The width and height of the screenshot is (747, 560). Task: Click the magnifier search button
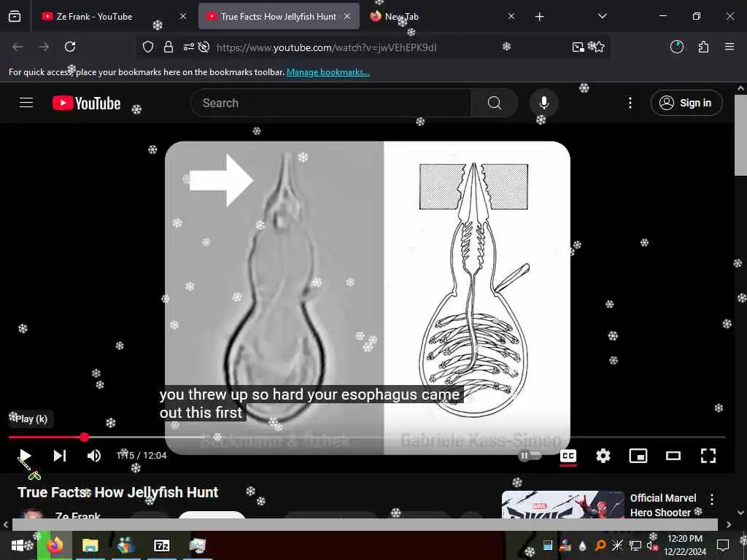495,103
